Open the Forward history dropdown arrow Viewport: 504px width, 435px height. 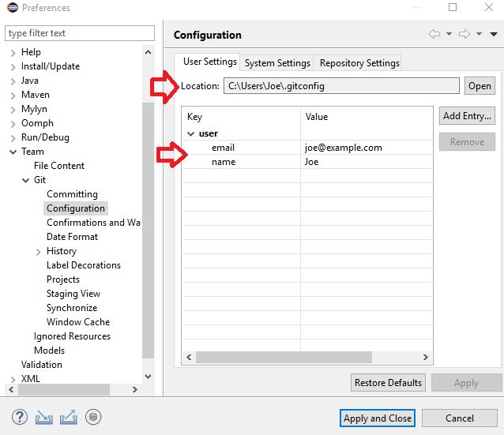pos(479,34)
